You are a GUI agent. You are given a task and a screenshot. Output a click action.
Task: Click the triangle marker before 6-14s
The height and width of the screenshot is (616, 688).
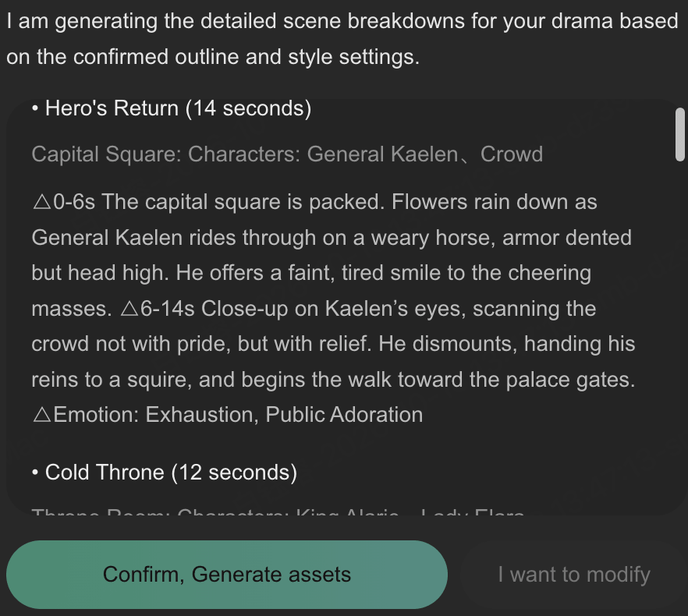point(129,309)
